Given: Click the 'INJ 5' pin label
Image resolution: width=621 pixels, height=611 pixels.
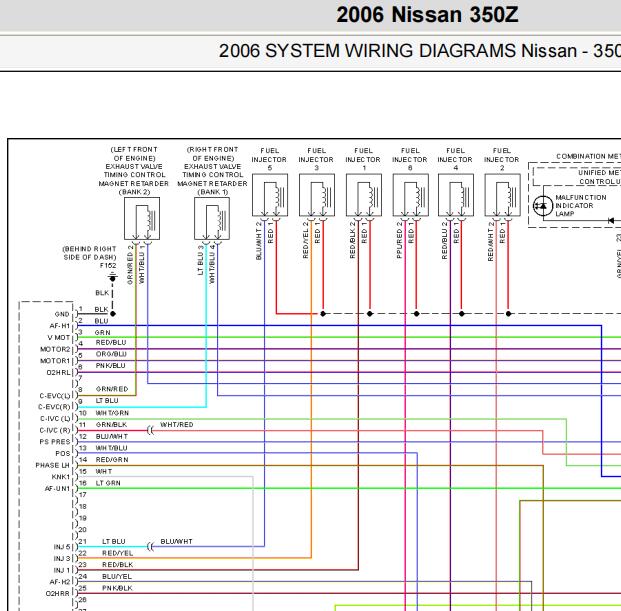Looking at the screenshot, I should pyautogui.click(x=62, y=547).
